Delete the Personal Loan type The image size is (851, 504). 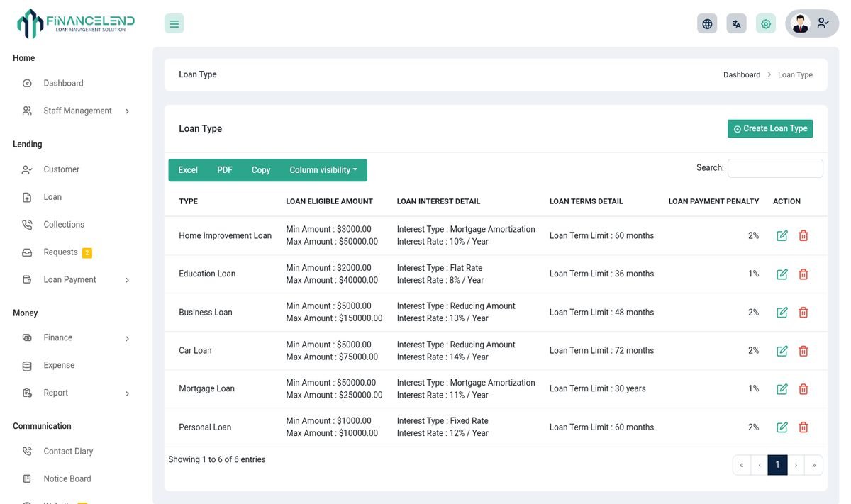803,427
